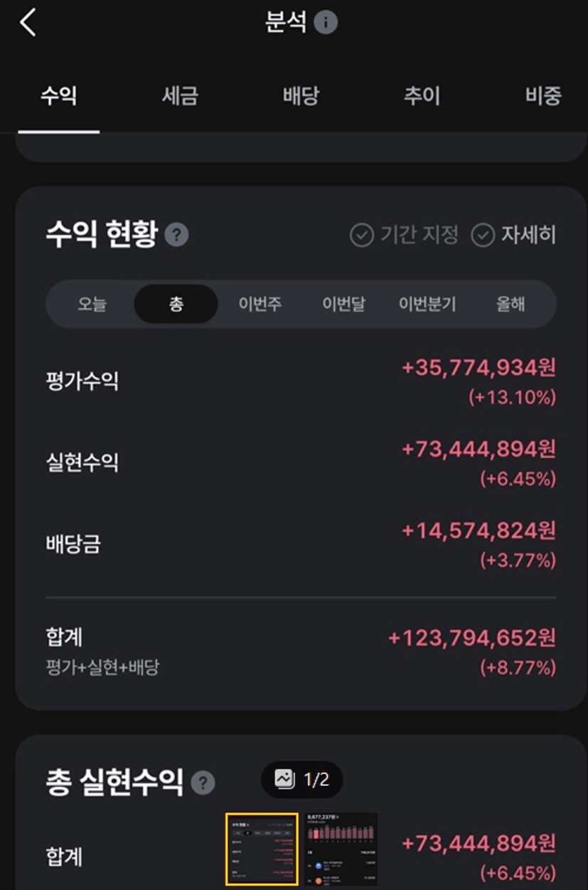Viewport: 588px width, 890px height.
Task: Open the second chart screenshot thumbnail
Action: coord(341,849)
